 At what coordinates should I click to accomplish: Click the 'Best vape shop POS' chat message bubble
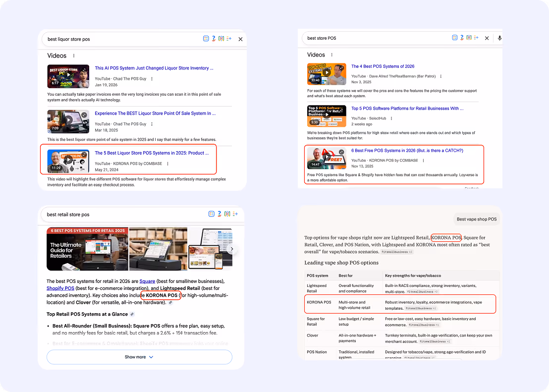click(477, 220)
